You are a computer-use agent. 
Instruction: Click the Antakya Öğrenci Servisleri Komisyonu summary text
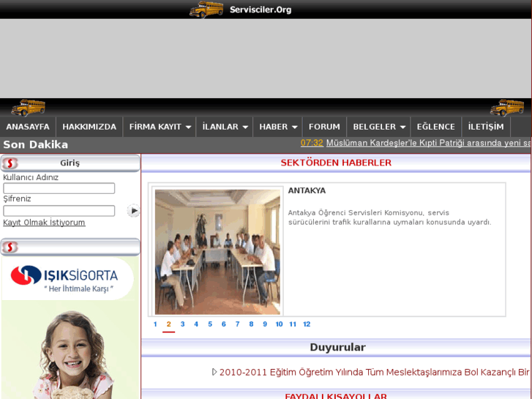389,217
